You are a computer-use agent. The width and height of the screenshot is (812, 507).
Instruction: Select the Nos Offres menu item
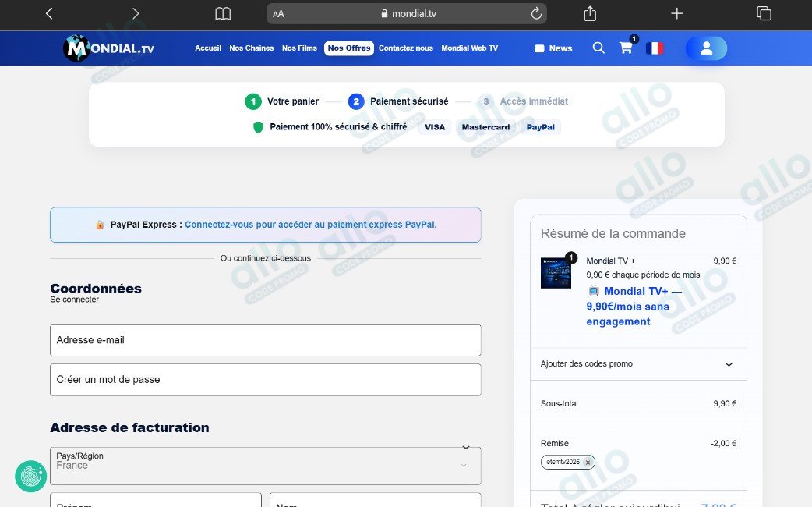point(349,48)
